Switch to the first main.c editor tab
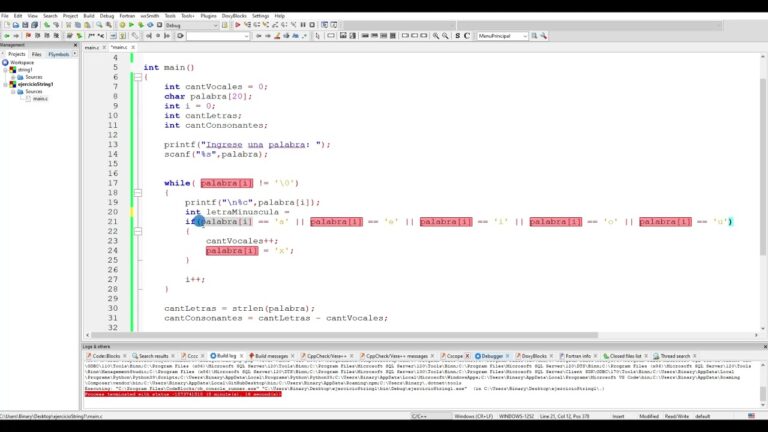The height and width of the screenshot is (432, 768). pos(92,48)
